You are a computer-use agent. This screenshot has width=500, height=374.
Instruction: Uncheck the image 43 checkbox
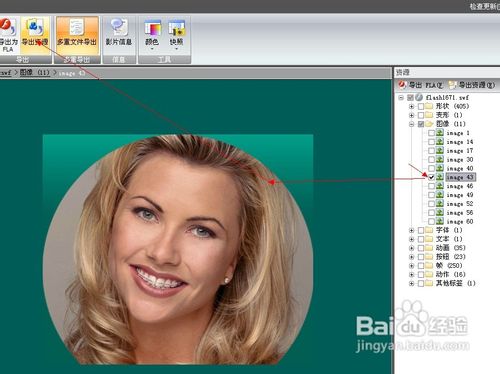click(431, 177)
